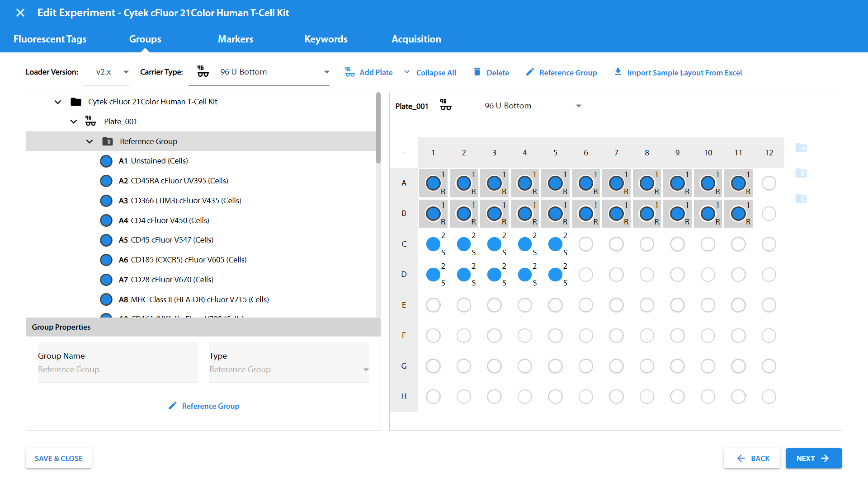The width and height of the screenshot is (868, 486).
Task: Click the plate icon next to Plate_001 header
Action: [446, 105]
